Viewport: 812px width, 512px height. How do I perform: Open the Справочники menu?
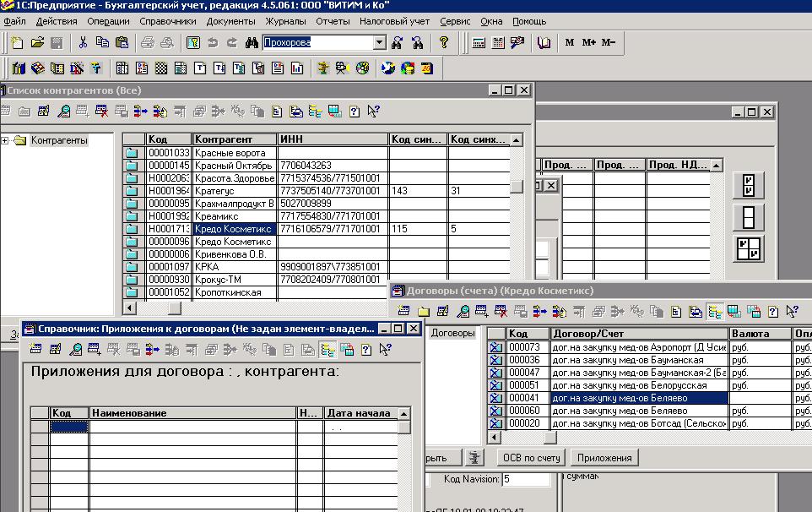coord(167,21)
